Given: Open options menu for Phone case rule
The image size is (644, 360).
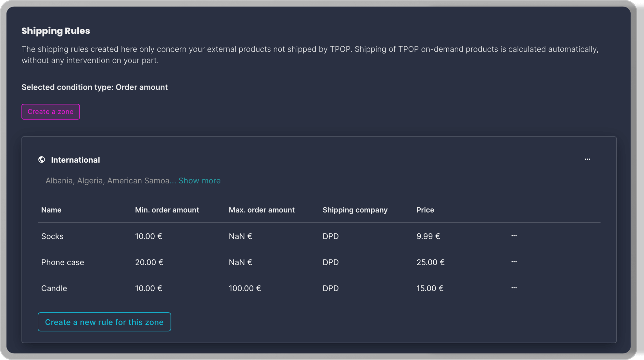Looking at the screenshot, I should 514,262.
